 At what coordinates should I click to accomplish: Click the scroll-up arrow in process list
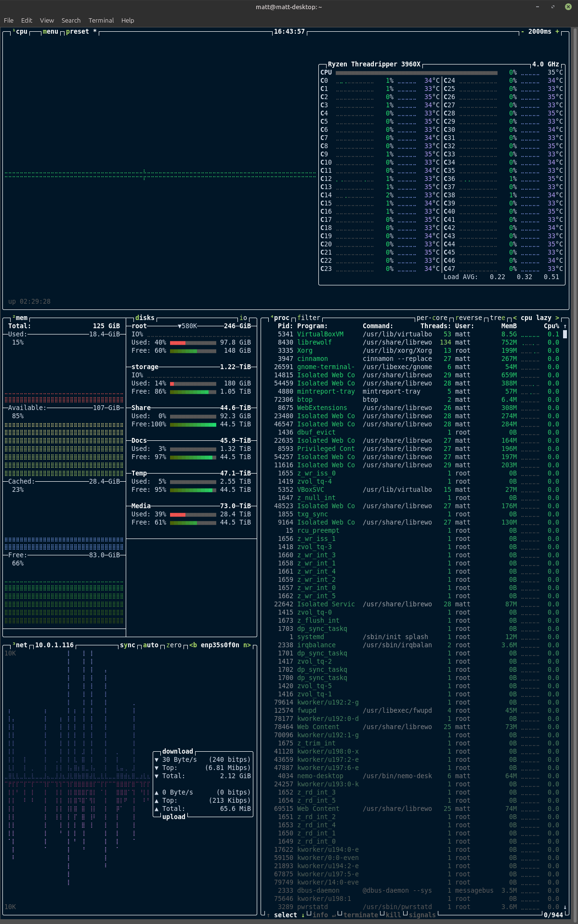point(565,326)
